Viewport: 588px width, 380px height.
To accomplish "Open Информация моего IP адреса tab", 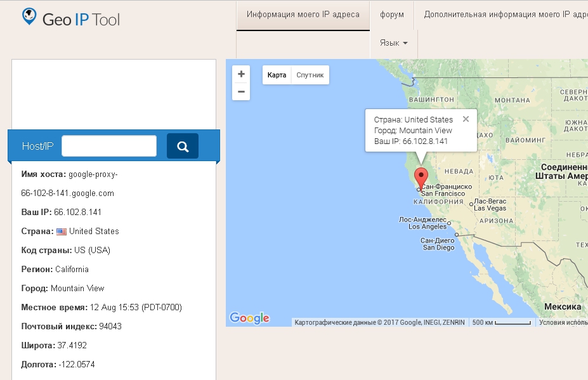I will pos(303,15).
